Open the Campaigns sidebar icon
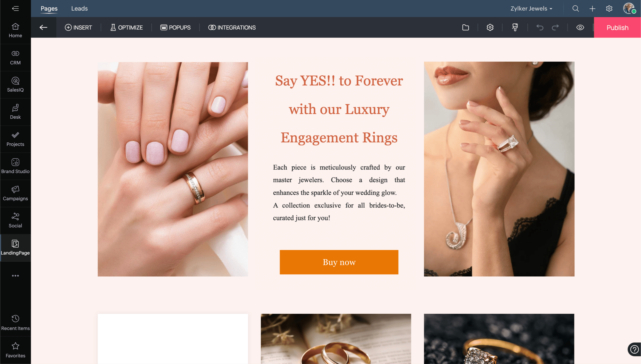 point(15,194)
